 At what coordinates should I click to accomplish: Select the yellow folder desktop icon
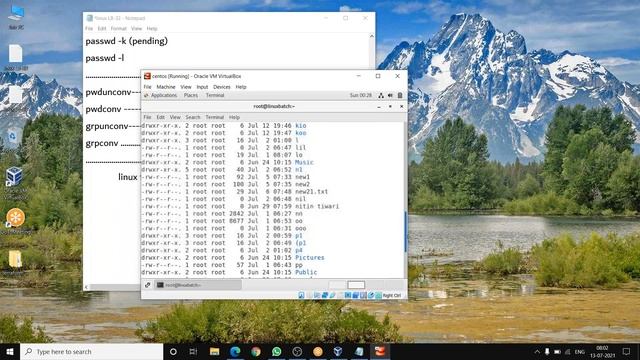pos(15,261)
